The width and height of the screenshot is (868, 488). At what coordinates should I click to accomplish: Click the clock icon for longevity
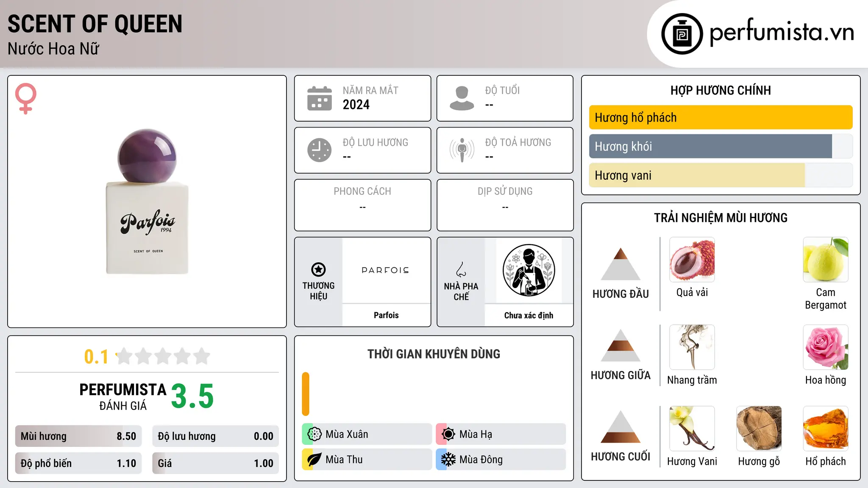tap(320, 150)
